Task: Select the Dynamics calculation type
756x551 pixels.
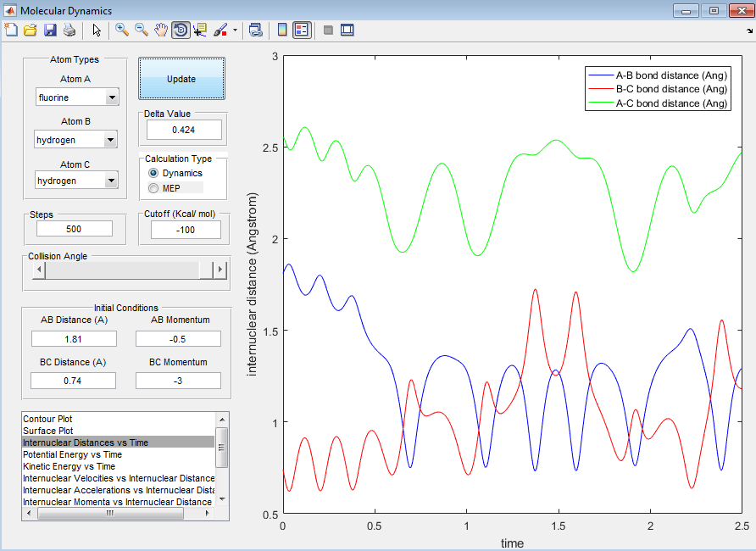Action: click(153, 173)
